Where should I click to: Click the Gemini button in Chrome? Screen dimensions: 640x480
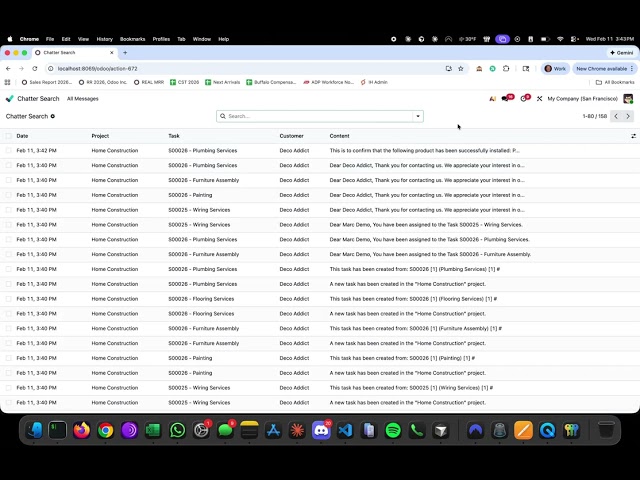pyautogui.click(x=621, y=53)
